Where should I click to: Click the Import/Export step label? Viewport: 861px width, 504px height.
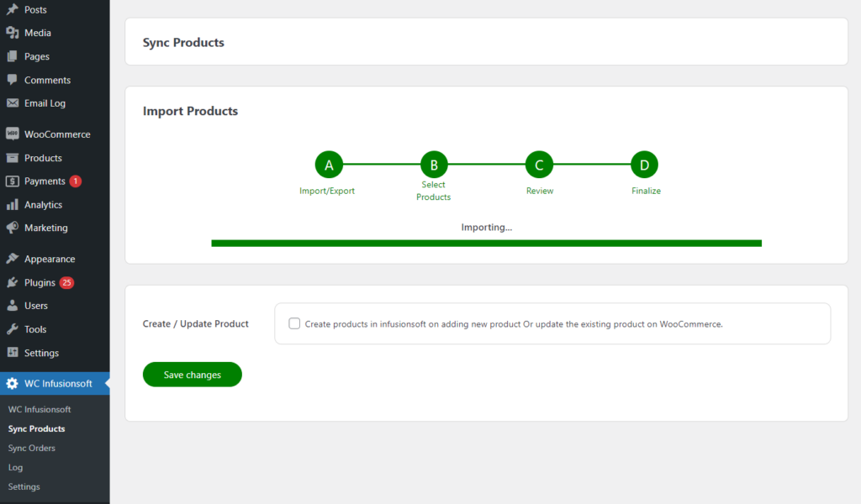pos(327,191)
